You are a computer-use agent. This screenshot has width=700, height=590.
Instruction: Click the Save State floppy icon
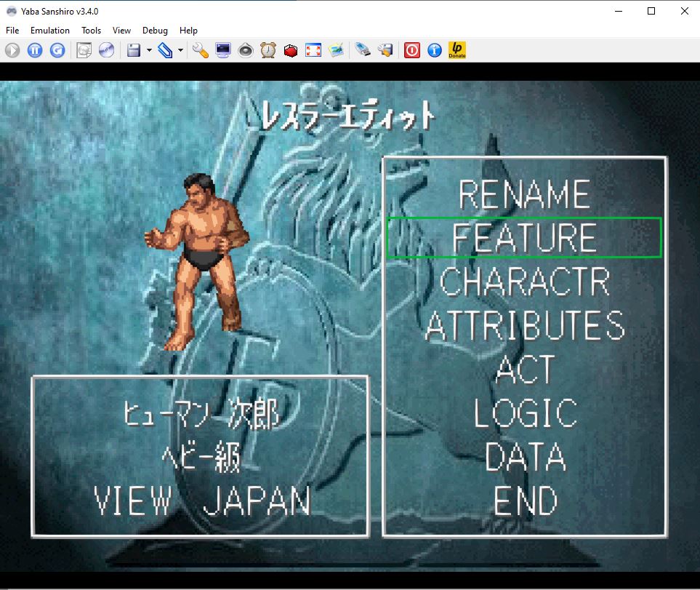point(134,50)
